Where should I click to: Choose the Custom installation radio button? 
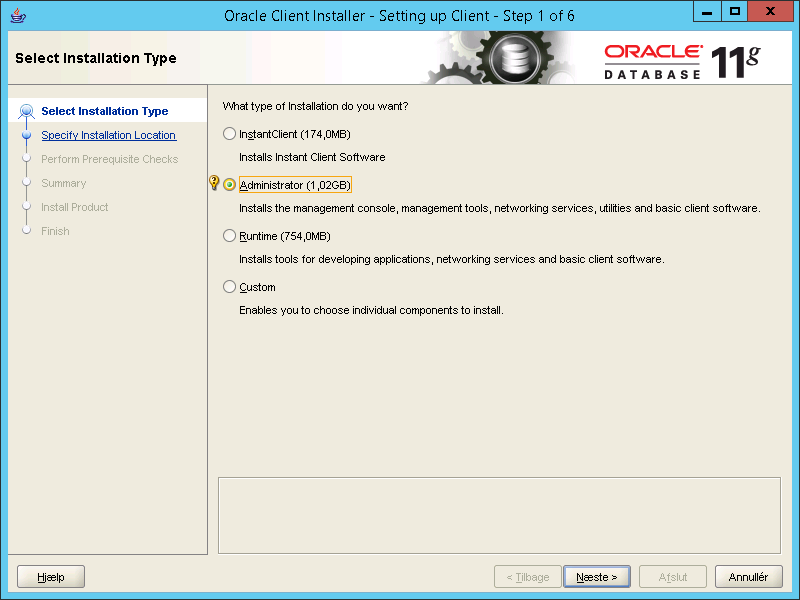pos(230,287)
